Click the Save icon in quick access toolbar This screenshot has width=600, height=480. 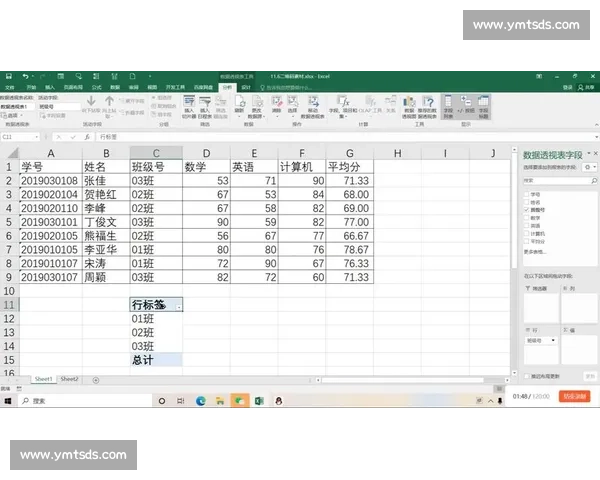coord(9,76)
